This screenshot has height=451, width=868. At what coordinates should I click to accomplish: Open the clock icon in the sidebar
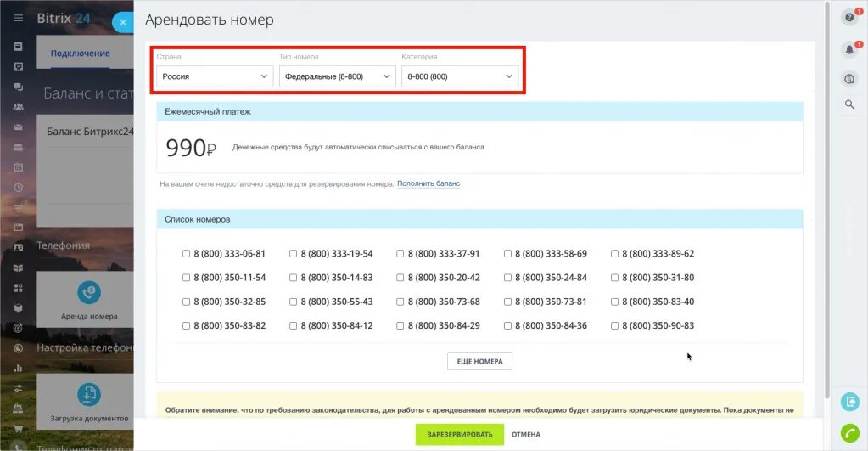[19, 187]
